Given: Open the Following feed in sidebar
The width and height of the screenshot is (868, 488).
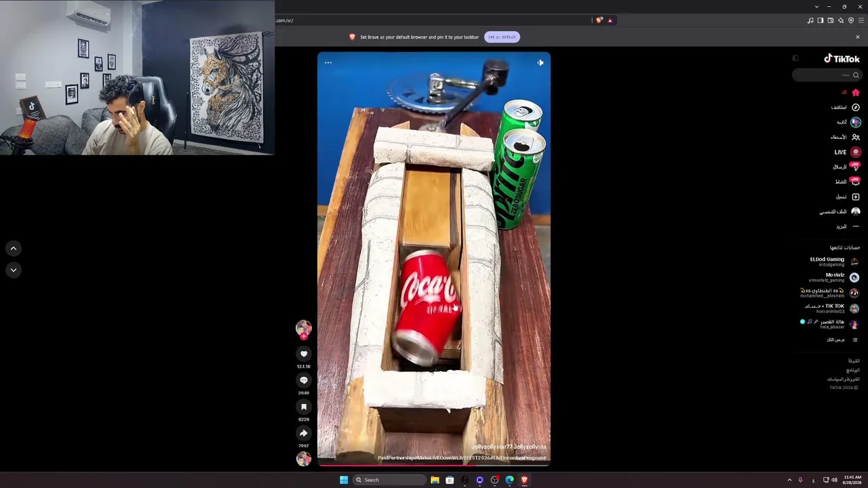Looking at the screenshot, I should click(x=848, y=122).
